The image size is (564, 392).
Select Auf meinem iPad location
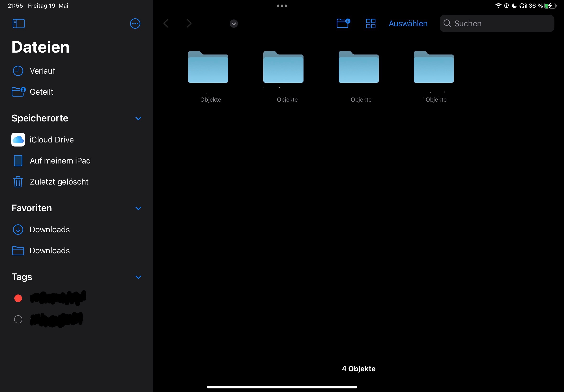coord(60,161)
